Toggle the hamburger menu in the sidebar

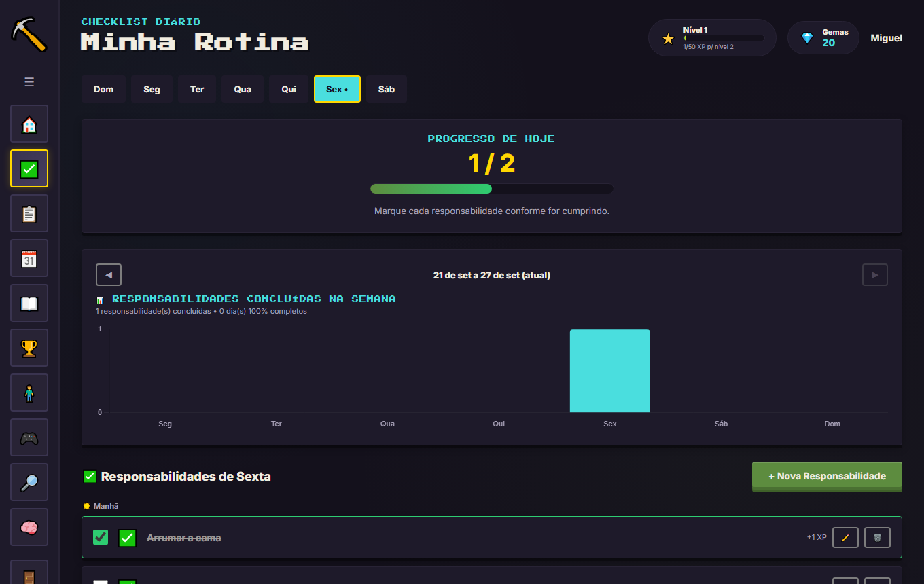[29, 82]
